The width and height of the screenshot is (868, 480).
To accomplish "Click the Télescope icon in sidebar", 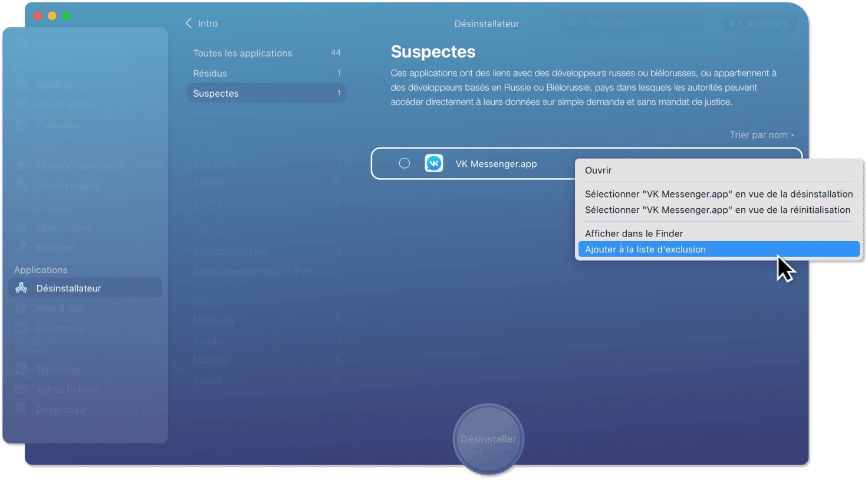I will coord(21,369).
